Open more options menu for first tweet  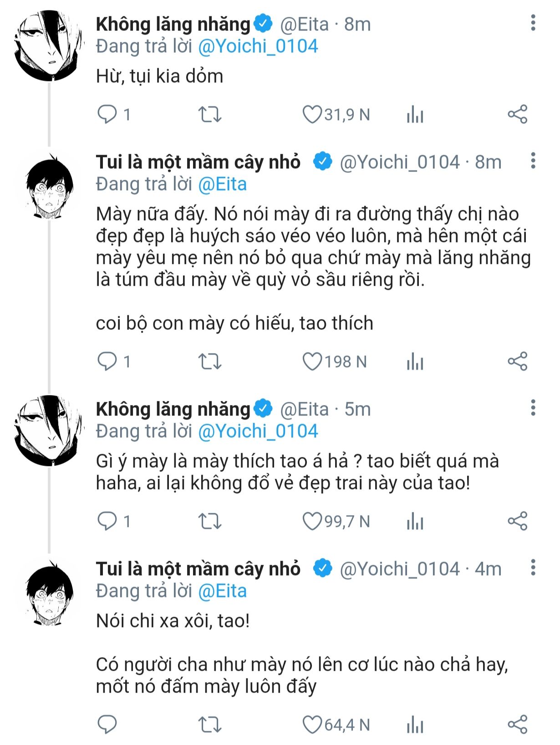click(x=533, y=23)
